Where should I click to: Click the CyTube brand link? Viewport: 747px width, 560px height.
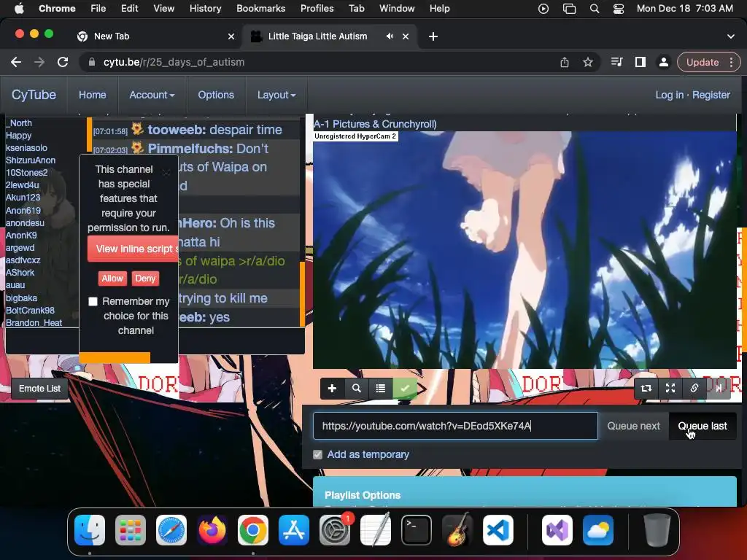[34, 95]
